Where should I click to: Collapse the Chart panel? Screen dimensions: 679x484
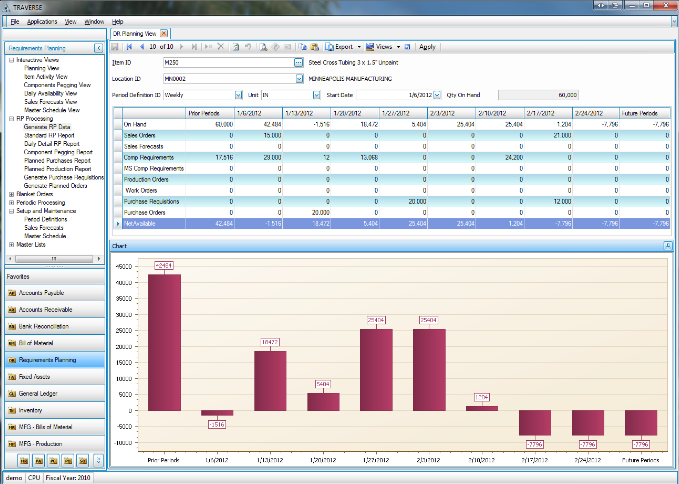[x=668, y=245]
